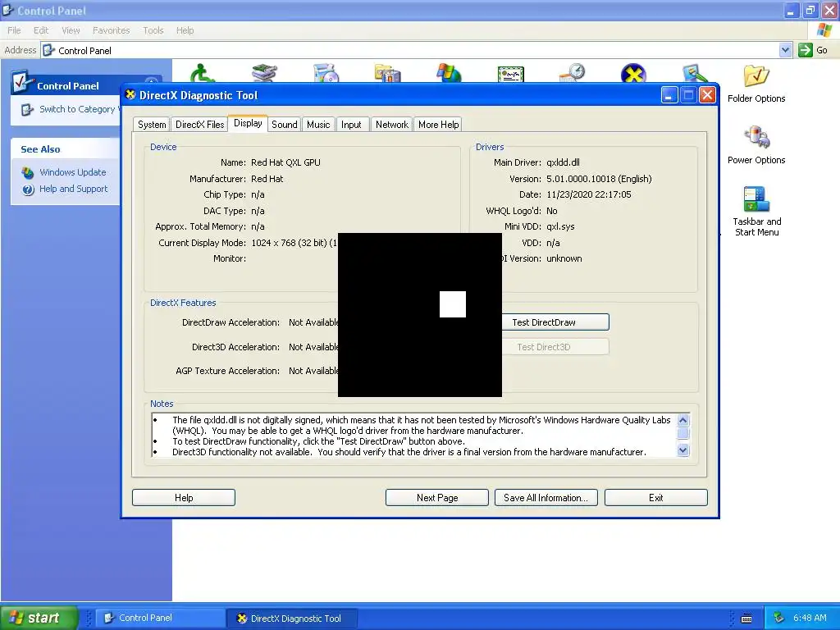
Task: Open the File menu
Action: click(14, 30)
